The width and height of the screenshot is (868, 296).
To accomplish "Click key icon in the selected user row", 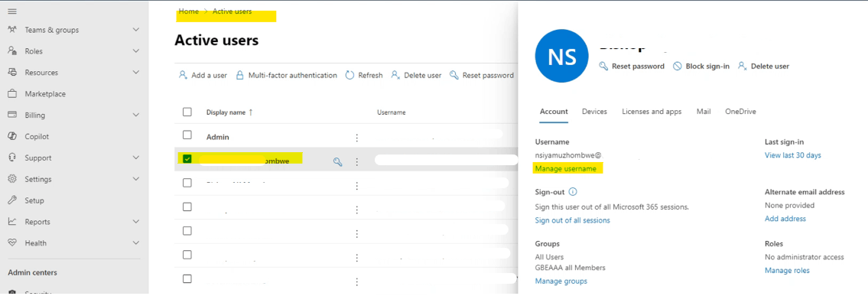I will [x=337, y=161].
